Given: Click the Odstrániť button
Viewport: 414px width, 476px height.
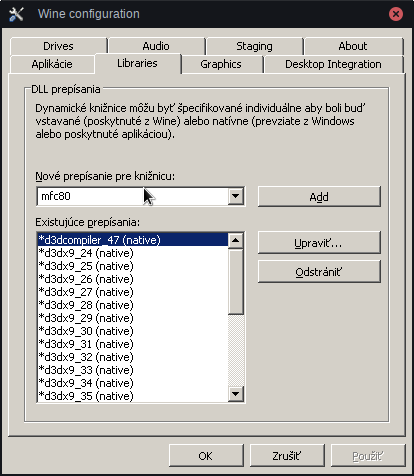Looking at the screenshot, I should click(x=319, y=272).
